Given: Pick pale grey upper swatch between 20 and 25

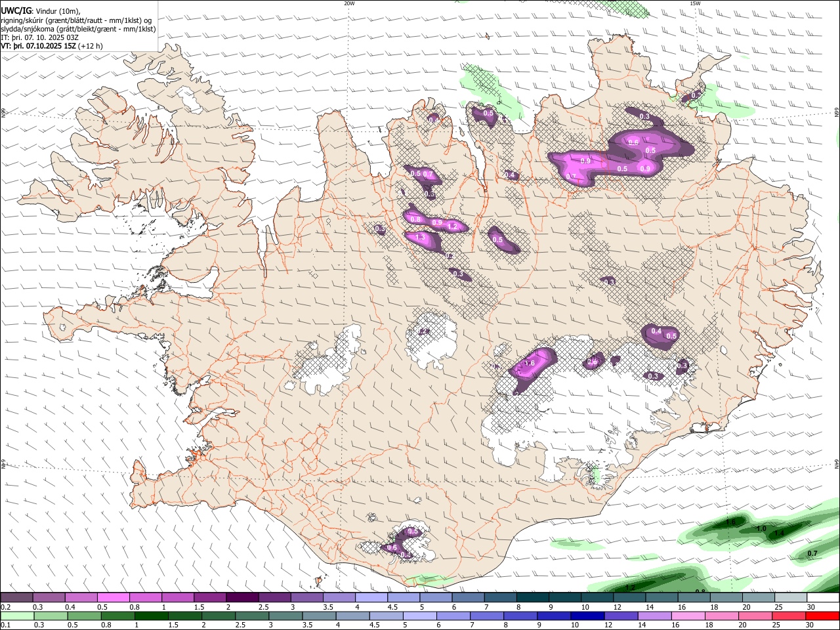Looking at the screenshot, I should (x=758, y=598).
